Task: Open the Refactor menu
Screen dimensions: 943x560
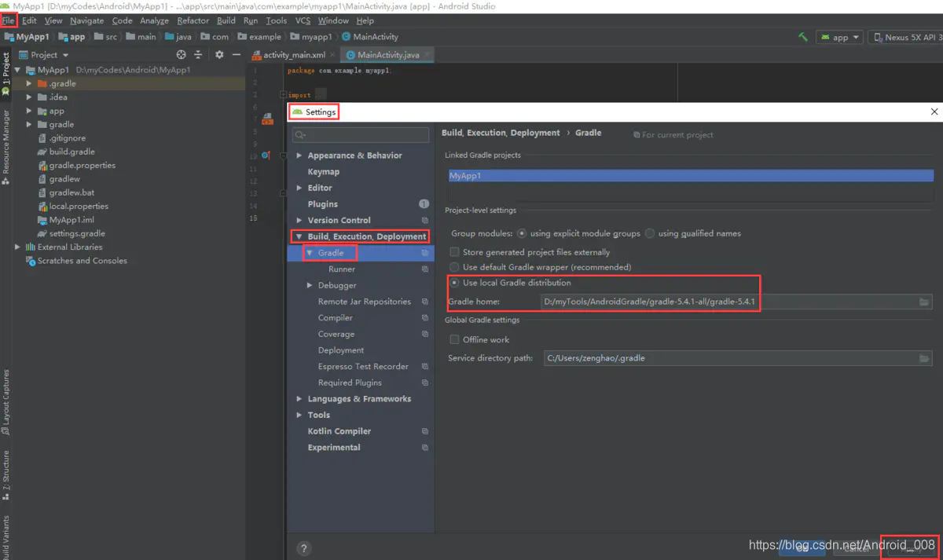Action: 193,20
